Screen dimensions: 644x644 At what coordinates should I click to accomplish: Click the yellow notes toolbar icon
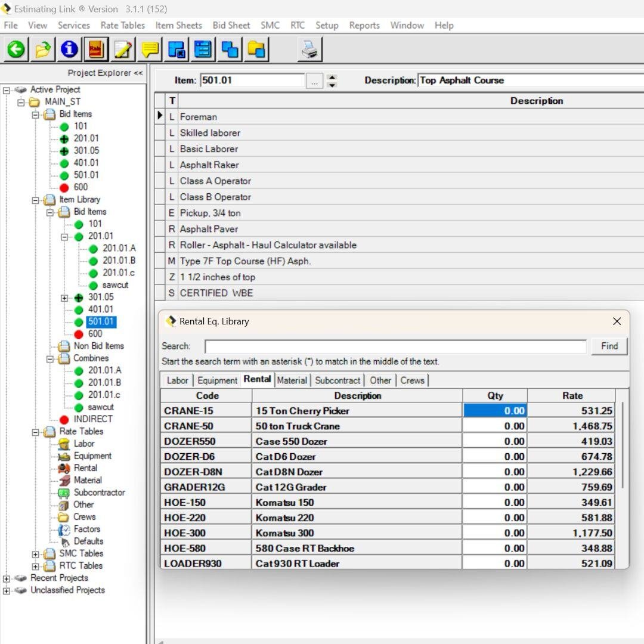(x=149, y=49)
